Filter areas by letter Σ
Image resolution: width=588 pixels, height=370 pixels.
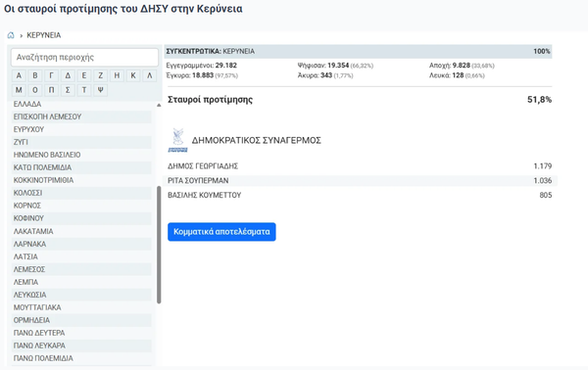click(68, 90)
